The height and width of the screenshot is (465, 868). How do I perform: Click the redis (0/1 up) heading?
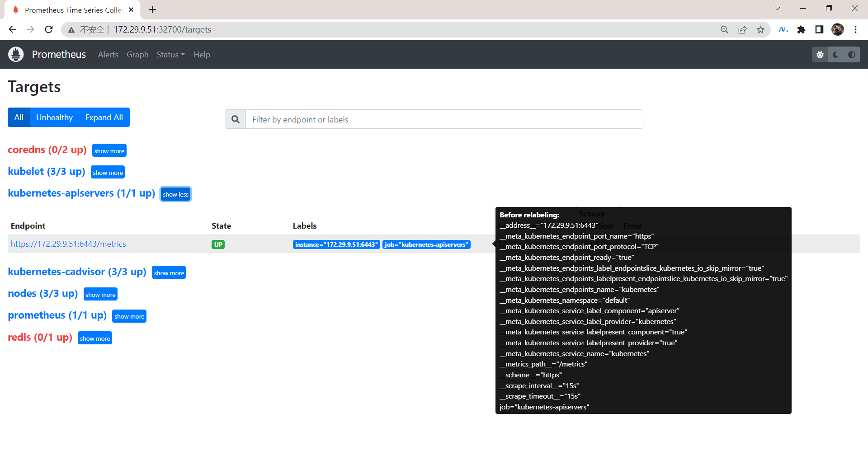pyautogui.click(x=40, y=338)
